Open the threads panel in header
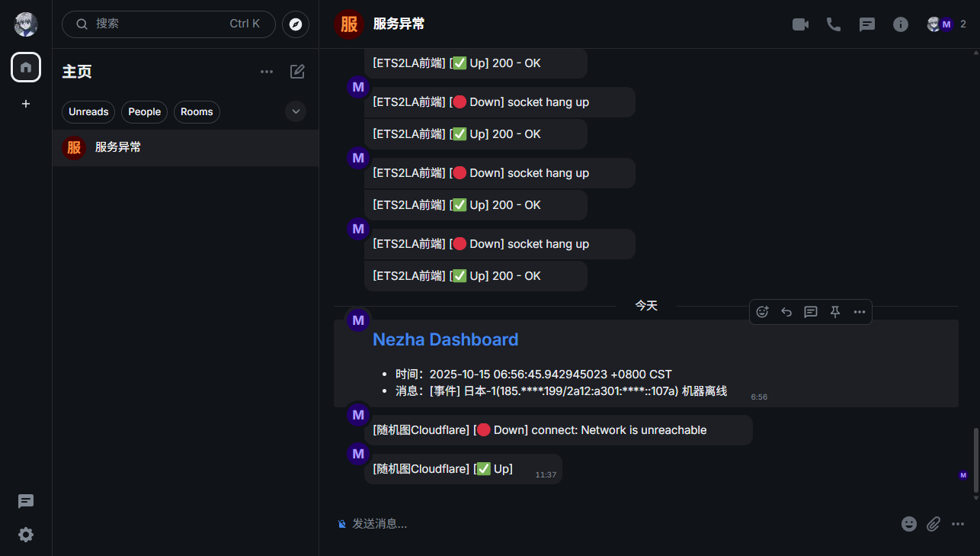The height and width of the screenshot is (556, 980). click(867, 24)
